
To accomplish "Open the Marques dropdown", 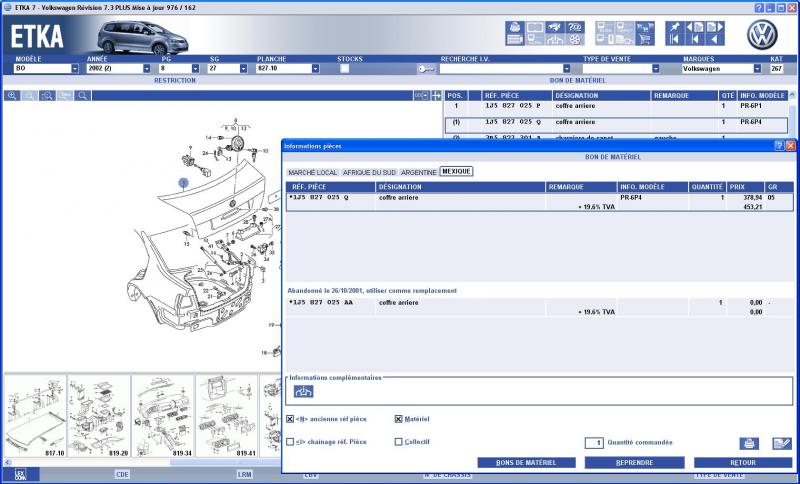I will 757,68.
